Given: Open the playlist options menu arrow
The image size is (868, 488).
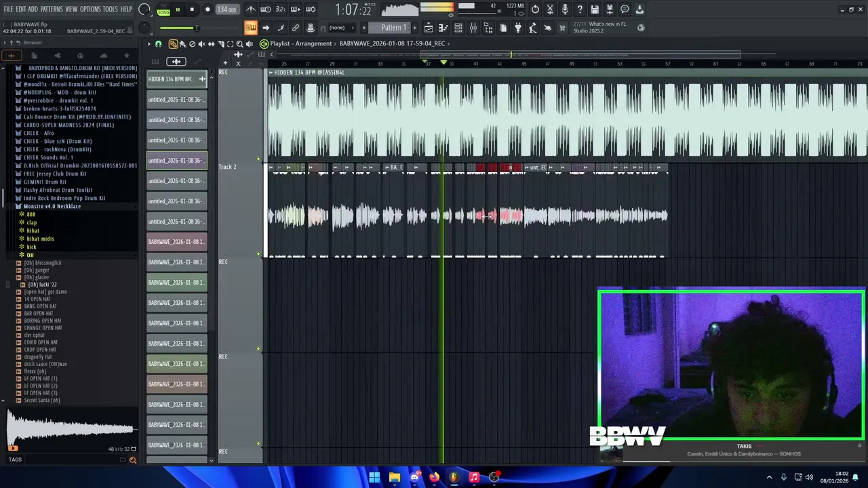Looking at the screenshot, I should point(149,43).
